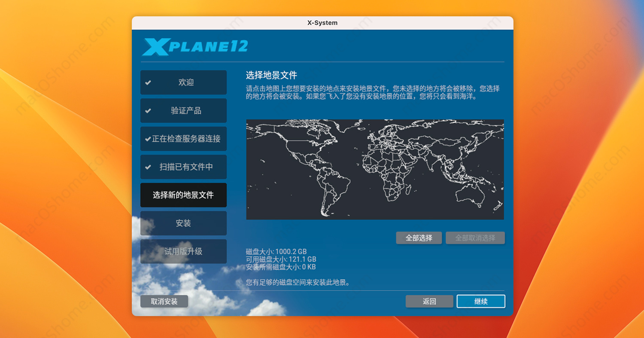Select the 欢迎 step in the sidebar

tap(183, 82)
